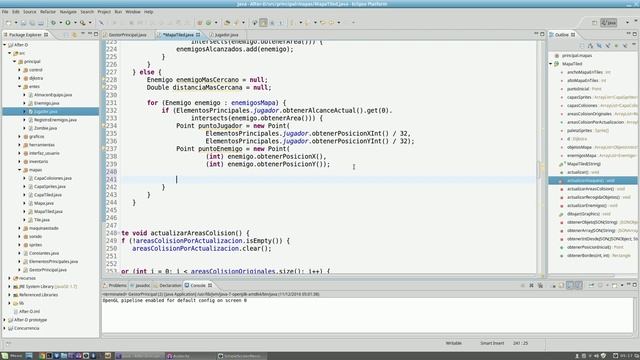
Task: Maximize the Package Explorer panel
Action: pyautogui.click(x=96, y=34)
